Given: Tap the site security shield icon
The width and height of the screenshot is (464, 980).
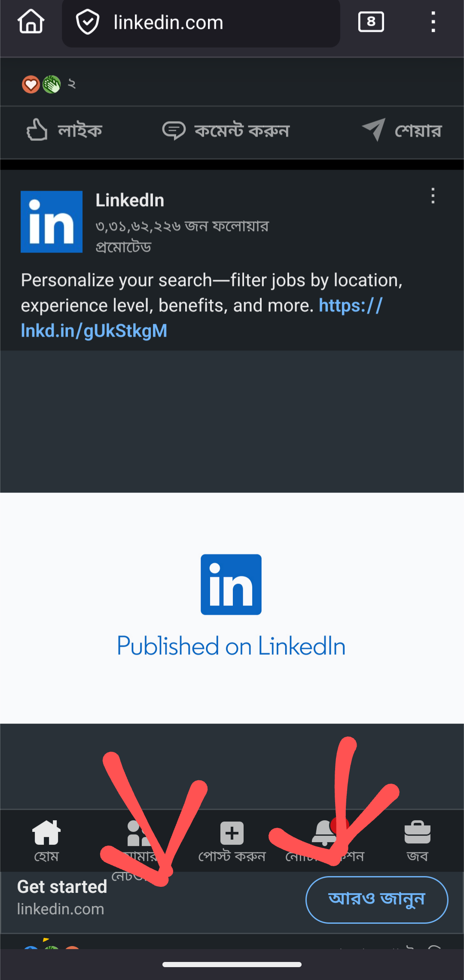Looking at the screenshot, I should (x=88, y=22).
